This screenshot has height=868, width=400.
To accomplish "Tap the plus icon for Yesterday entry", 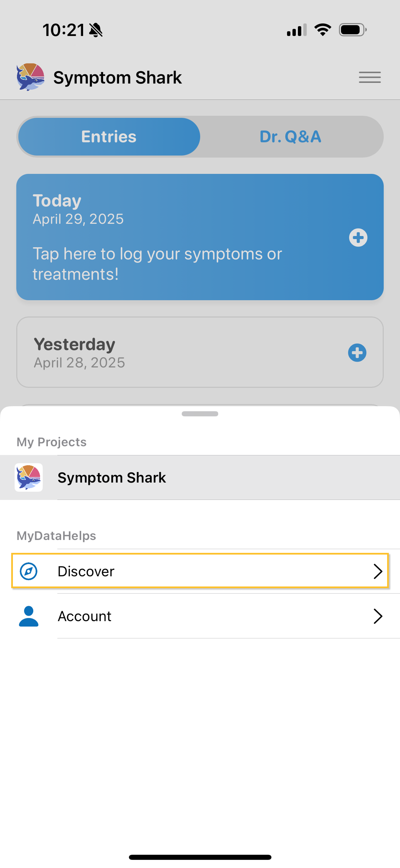I will coord(357,353).
